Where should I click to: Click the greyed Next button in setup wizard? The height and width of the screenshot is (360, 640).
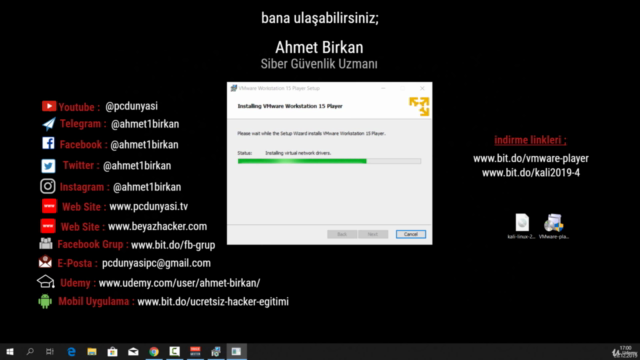[x=373, y=234]
